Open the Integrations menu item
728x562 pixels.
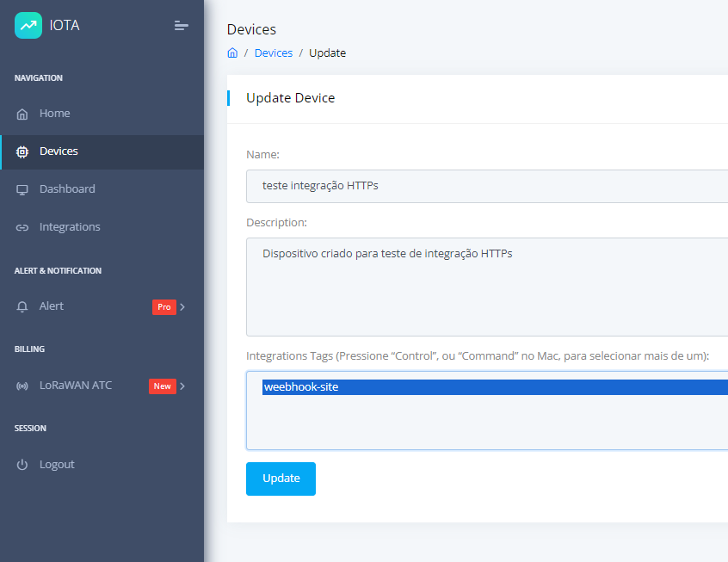pyautogui.click(x=102, y=227)
